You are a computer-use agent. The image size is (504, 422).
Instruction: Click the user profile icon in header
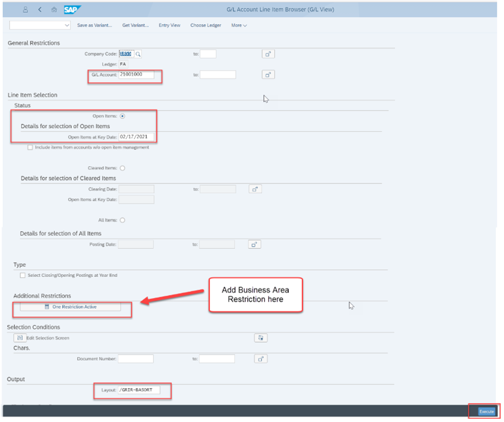pyautogui.click(x=25, y=10)
